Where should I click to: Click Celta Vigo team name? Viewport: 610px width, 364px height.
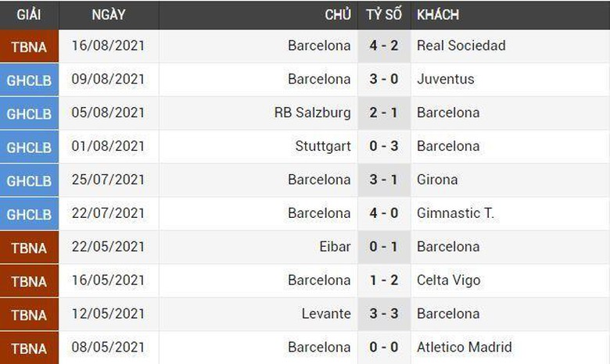(x=448, y=280)
